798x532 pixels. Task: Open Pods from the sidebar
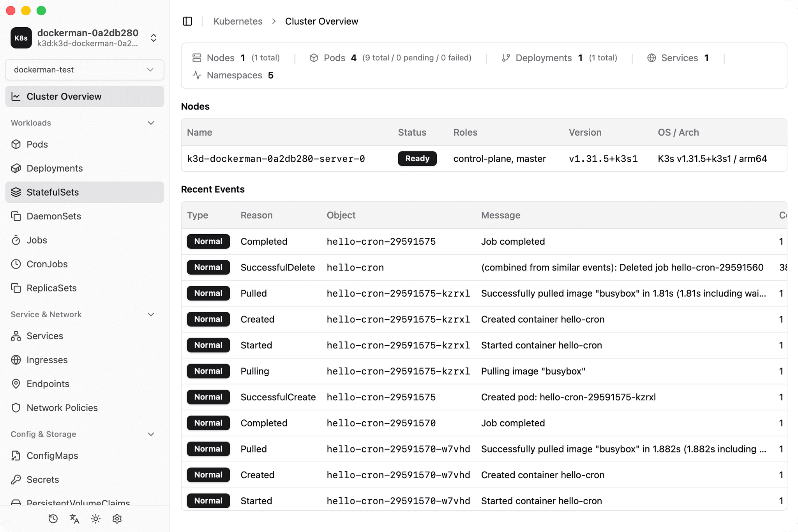[x=37, y=144]
